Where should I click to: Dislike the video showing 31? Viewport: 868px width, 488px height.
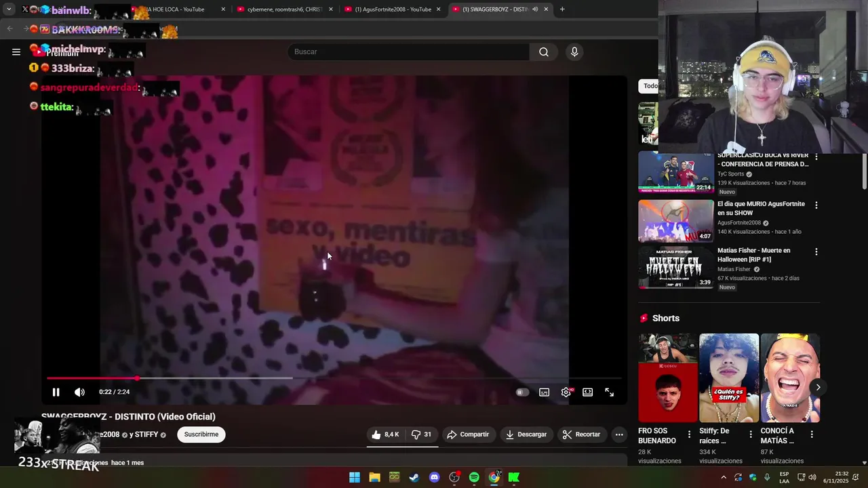(x=422, y=434)
